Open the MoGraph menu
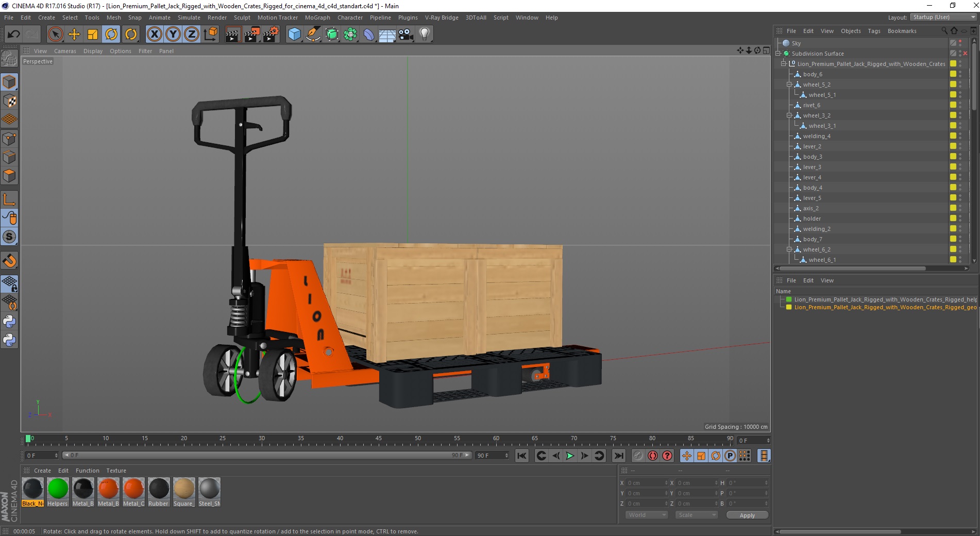Screen dimensions: 980x536 click(317, 18)
